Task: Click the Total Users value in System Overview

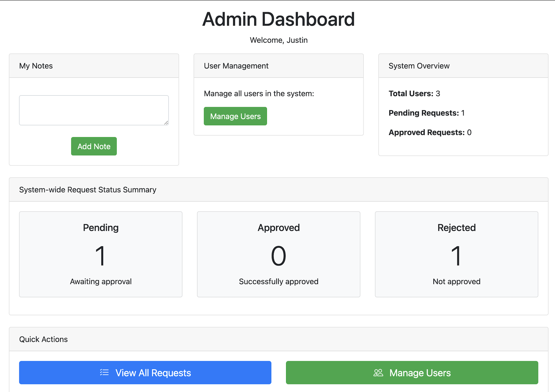Action: 438,93
